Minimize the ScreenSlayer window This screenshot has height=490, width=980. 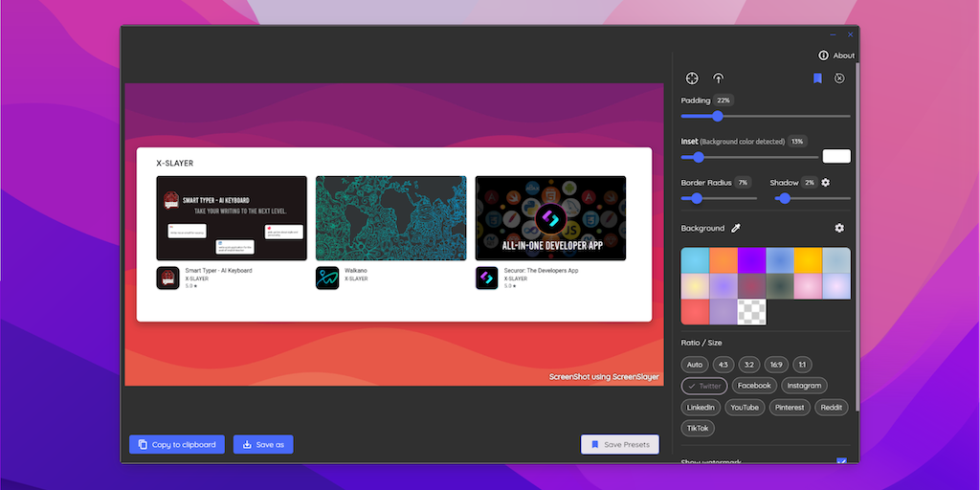point(834,35)
